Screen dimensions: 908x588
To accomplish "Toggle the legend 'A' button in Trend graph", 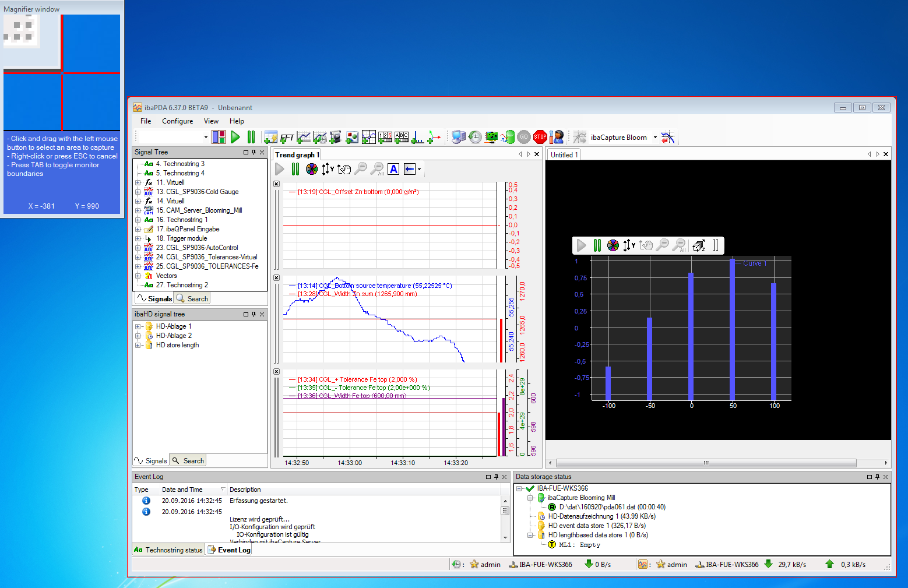I will 393,169.
